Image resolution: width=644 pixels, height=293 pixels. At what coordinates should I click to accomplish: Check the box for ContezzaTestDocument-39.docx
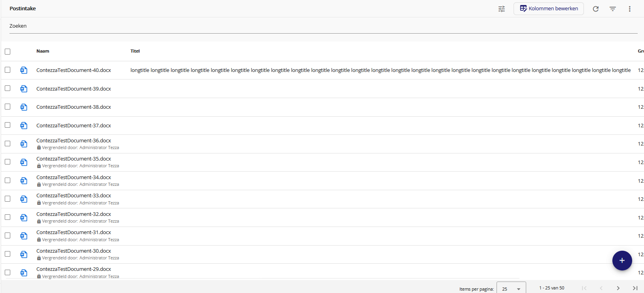click(8, 89)
